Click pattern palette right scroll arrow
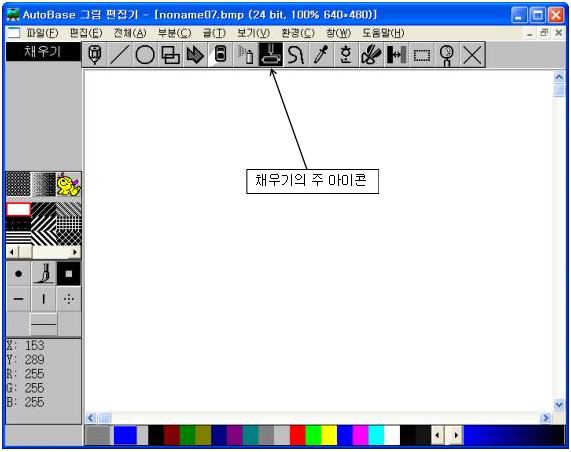This screenshot has height=452, width=571. tap(75, 252)
